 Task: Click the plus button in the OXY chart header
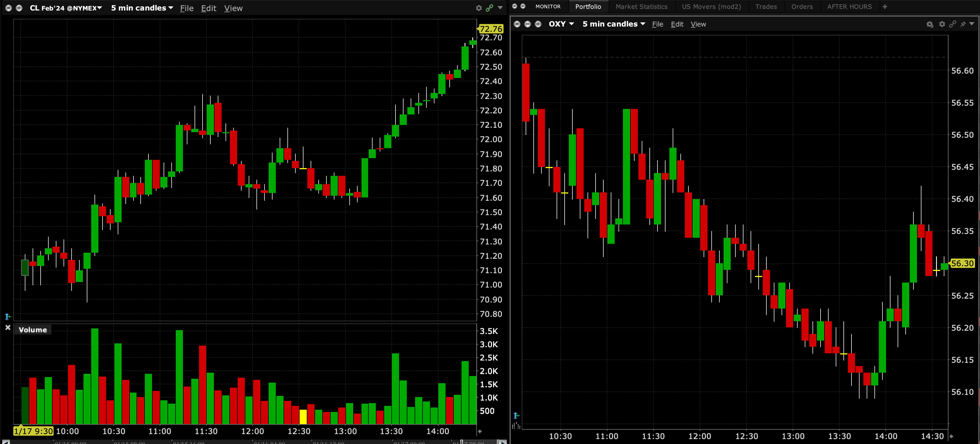pyautogui.click(x=538, y=24)
